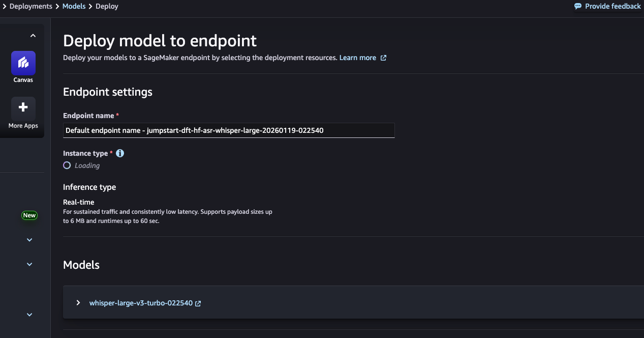Viewport: 644px width, 338px height.
Task: Click the Loading spinner under Instance type
Action: [67, 165]
